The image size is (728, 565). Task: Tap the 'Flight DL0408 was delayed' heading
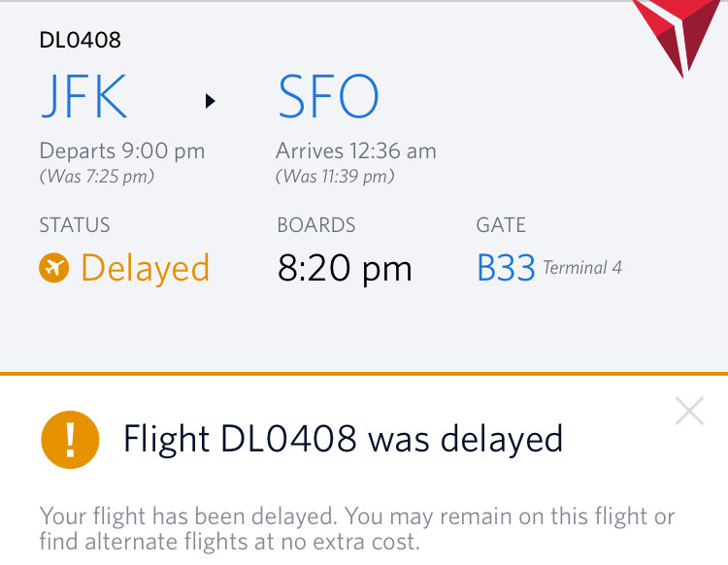pos(343,440)
